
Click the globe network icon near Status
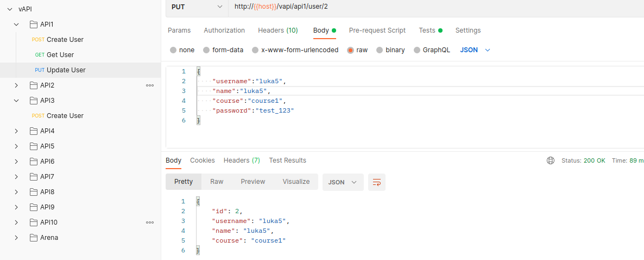click(551, 160)
